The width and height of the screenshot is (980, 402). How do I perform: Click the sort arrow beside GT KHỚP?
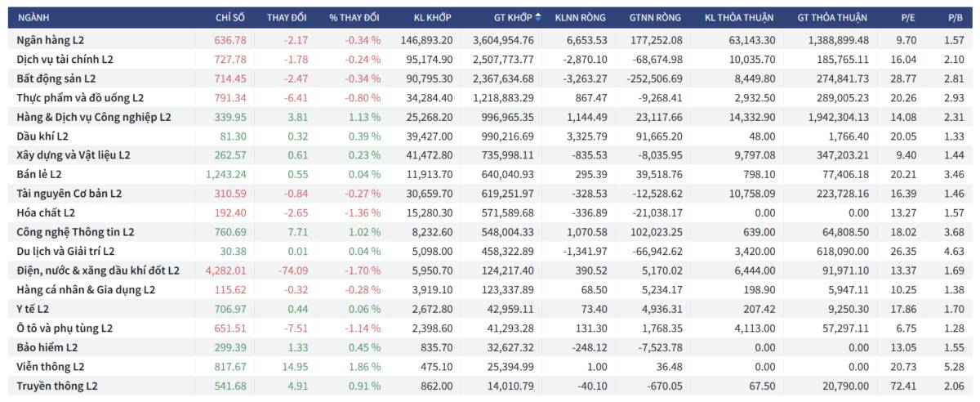538,17
